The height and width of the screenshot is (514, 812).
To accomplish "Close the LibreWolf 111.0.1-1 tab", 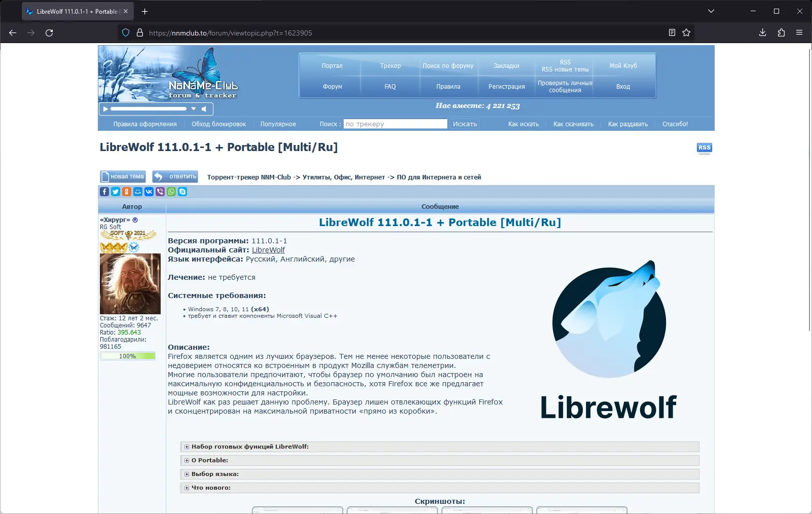I will click(126, 11).
